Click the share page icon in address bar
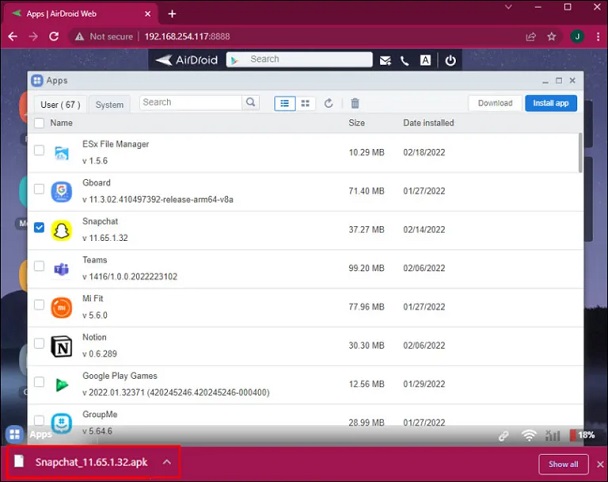This screenshot has height=482, width=608. [x=530, y=36]
